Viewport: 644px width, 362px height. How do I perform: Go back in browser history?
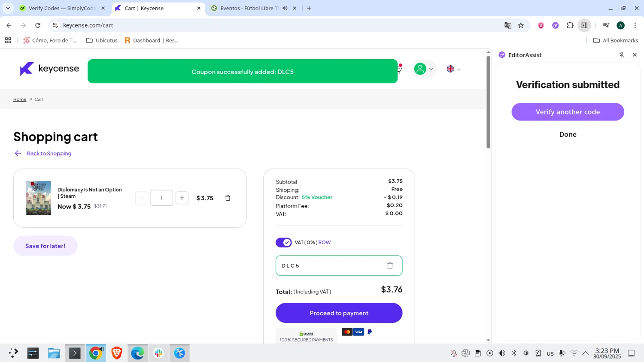coord(9,25)
